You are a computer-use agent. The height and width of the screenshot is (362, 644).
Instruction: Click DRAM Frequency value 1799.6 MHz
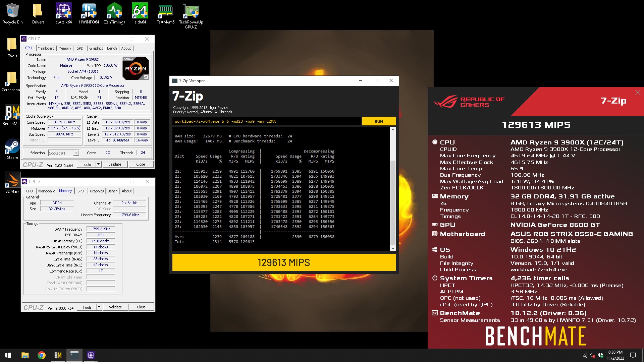tap(101, 229)
